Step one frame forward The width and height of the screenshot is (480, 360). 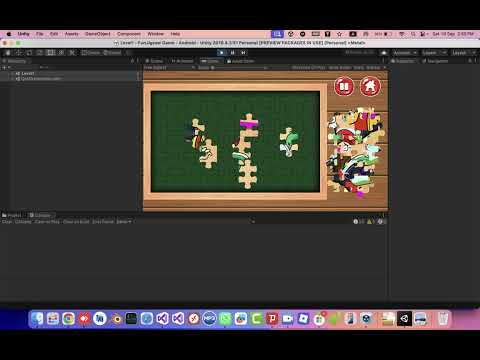243,53
